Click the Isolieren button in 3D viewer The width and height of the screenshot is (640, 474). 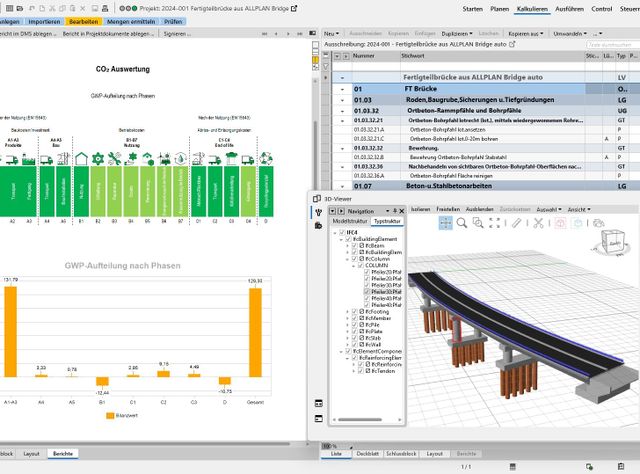click(x=420, y=209)
